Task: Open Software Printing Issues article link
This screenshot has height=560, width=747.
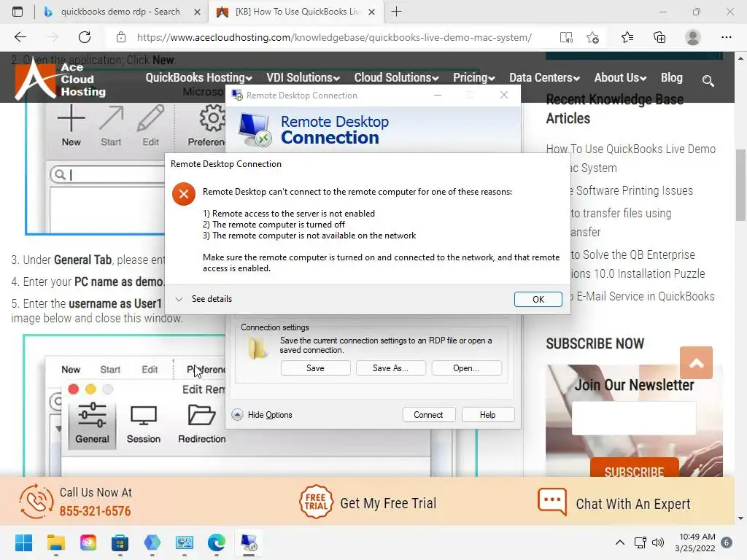Action: [631, 190]
